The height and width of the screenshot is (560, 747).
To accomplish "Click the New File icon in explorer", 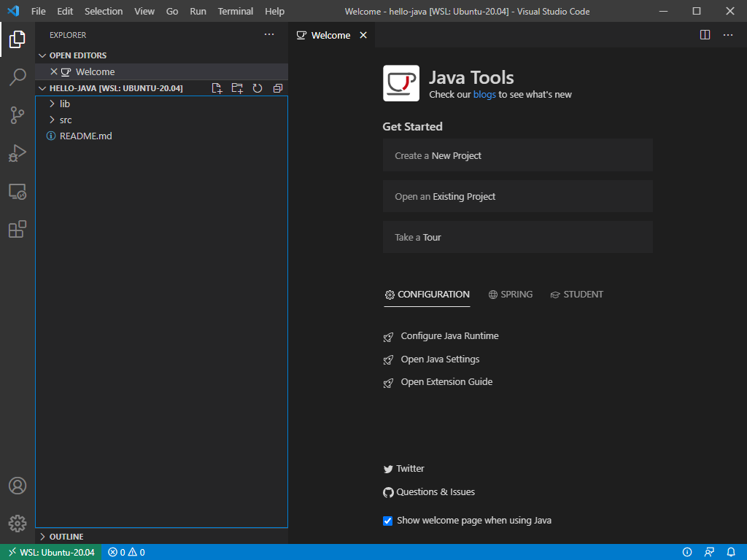I will [x=217, y=88].
